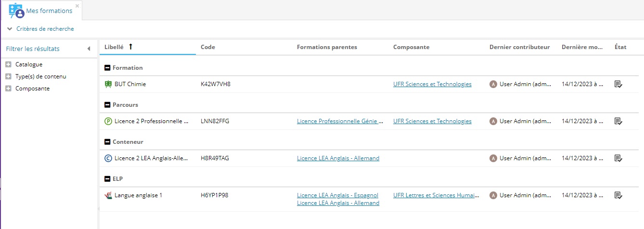Click the Mes formations tab icon
Viewport: 644px width, 229px height.
pyautogui.click(x=16, y=10)
